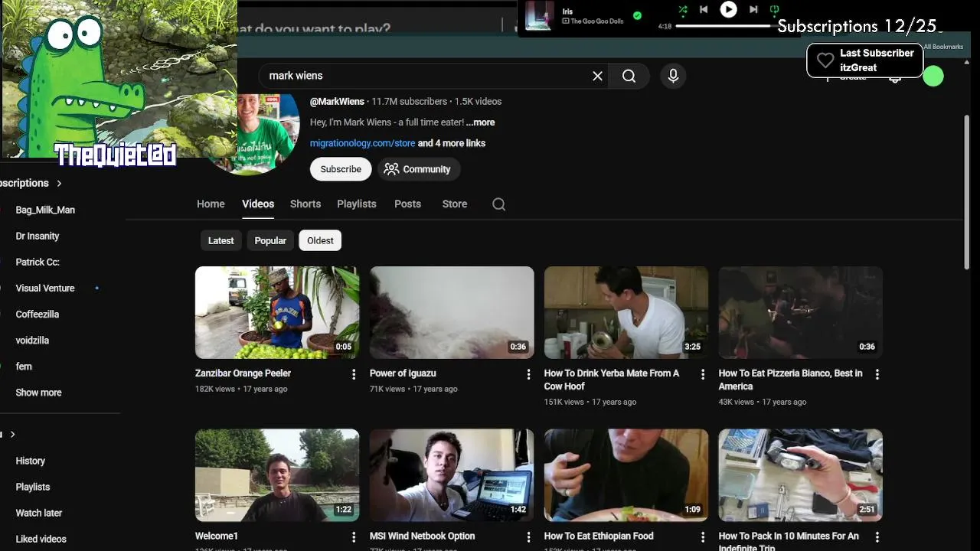The width and height of the screenshot is (980, 551).
Task: Open options menu for How To Eat Ethiopian Food
Action: pos(703,537)
